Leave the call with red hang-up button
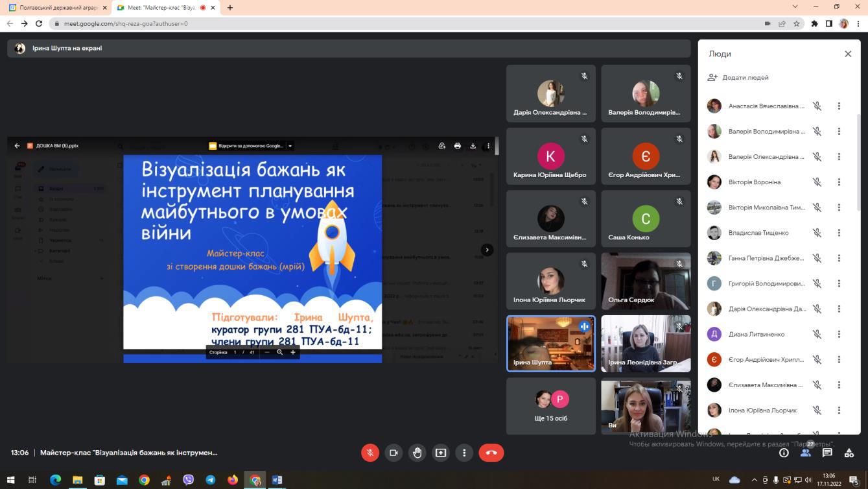 (x=491, y=453)
